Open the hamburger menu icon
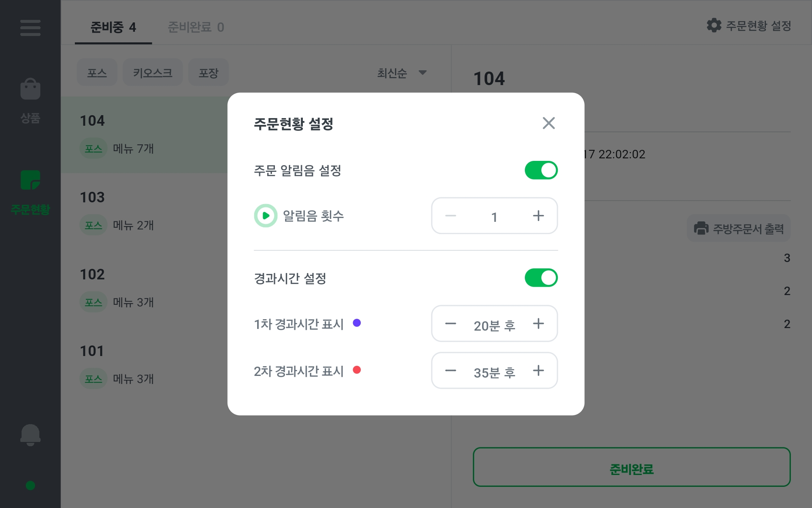Viewport: 812px width, 508px height. coord(30,28)
